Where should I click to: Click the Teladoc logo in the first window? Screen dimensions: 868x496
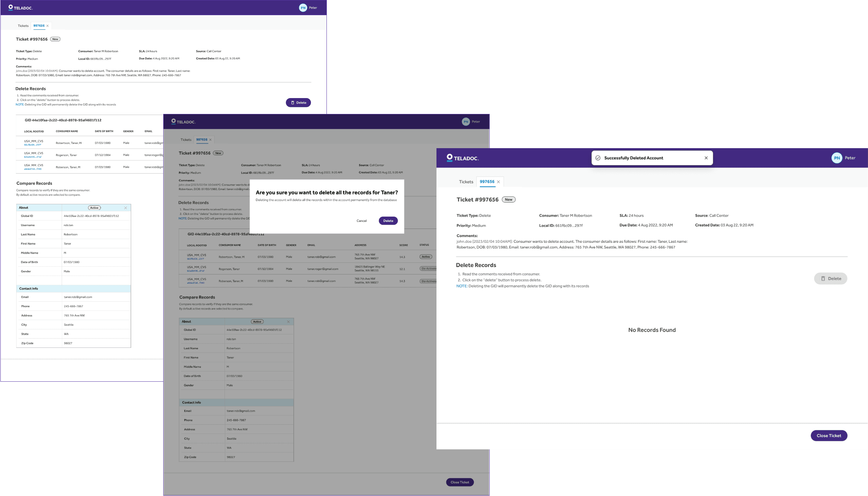20,7
